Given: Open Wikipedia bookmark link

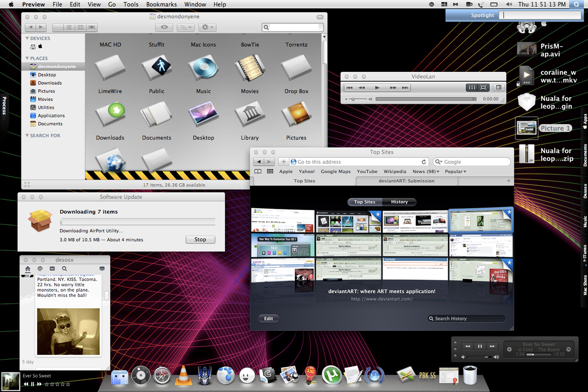Looking at the screenshot, I should [395, 171].
